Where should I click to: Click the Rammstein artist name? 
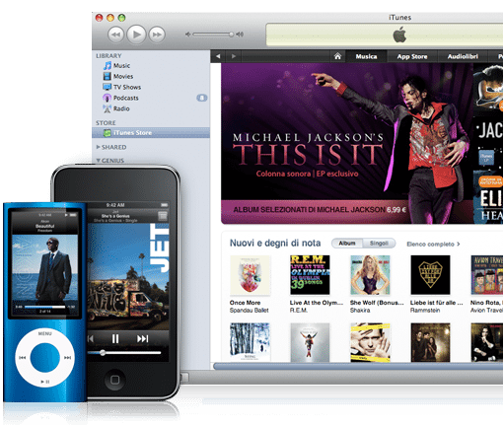click(425, 311)
